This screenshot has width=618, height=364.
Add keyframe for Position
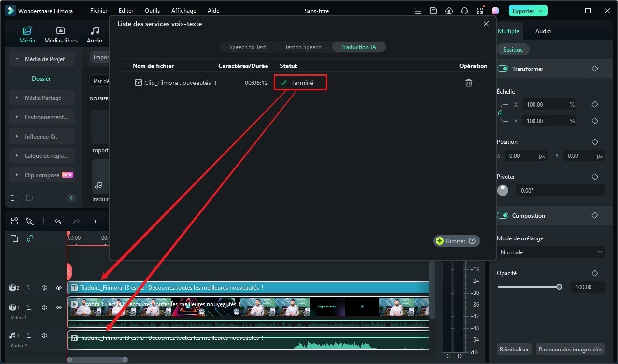click(x=595, y=142)
